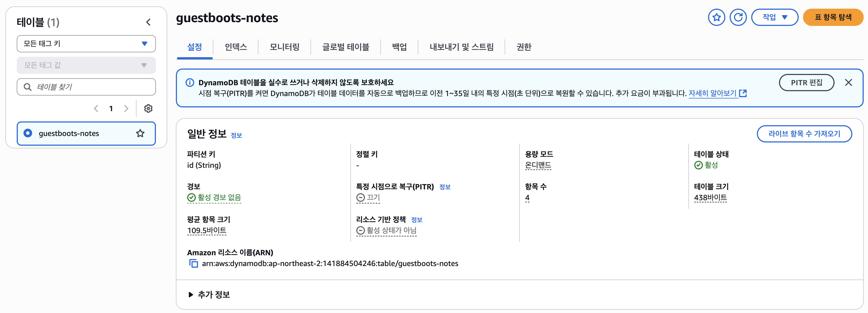Viewport: 868px width, 313px height.
Task: Favorite guestboots-notes in the table list
Action: pos(140,133)
